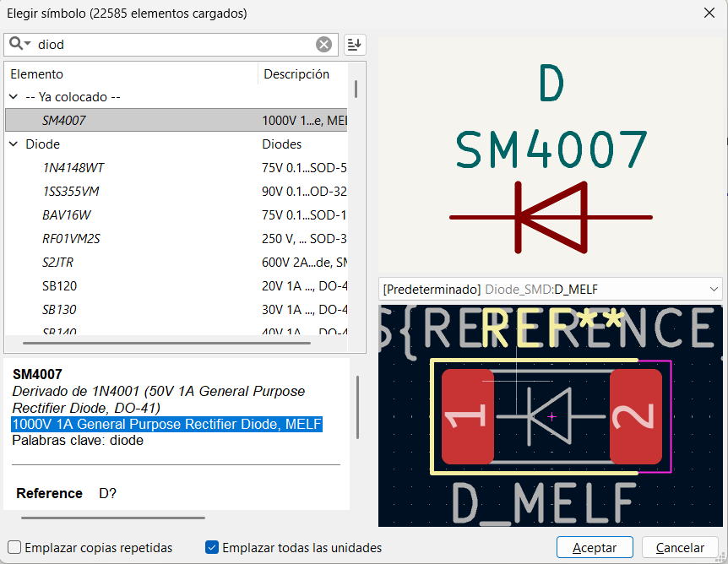Click the '75V 0.1...SOD-5' description cell
The width and height of the screenshot is (728, 564).
tap(304, 167)
